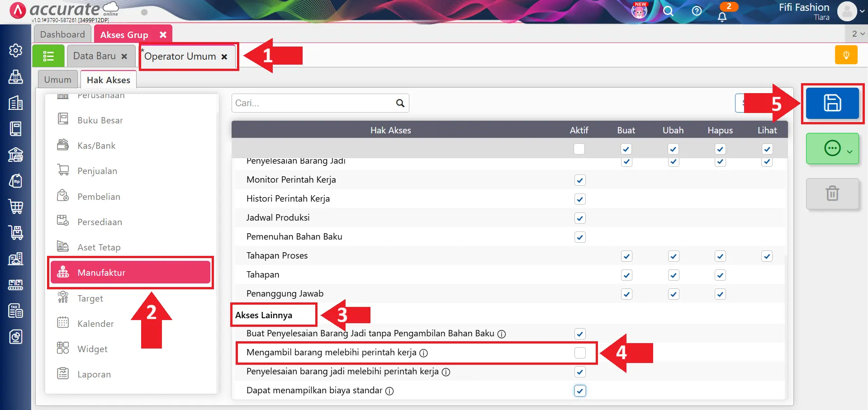Toggle Jadwal Produksi Aktif checkbox

click(x=580, y=218)
